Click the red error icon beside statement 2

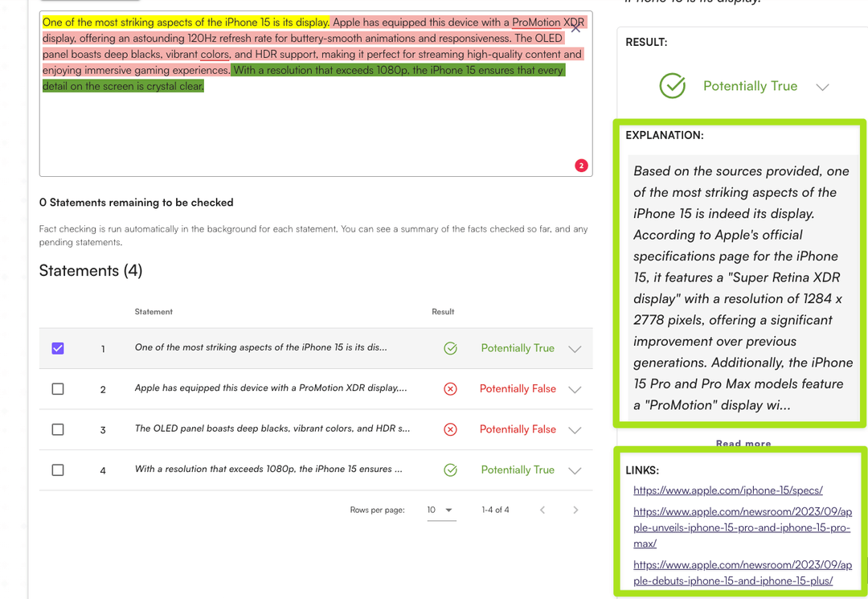tap(450, 388)
